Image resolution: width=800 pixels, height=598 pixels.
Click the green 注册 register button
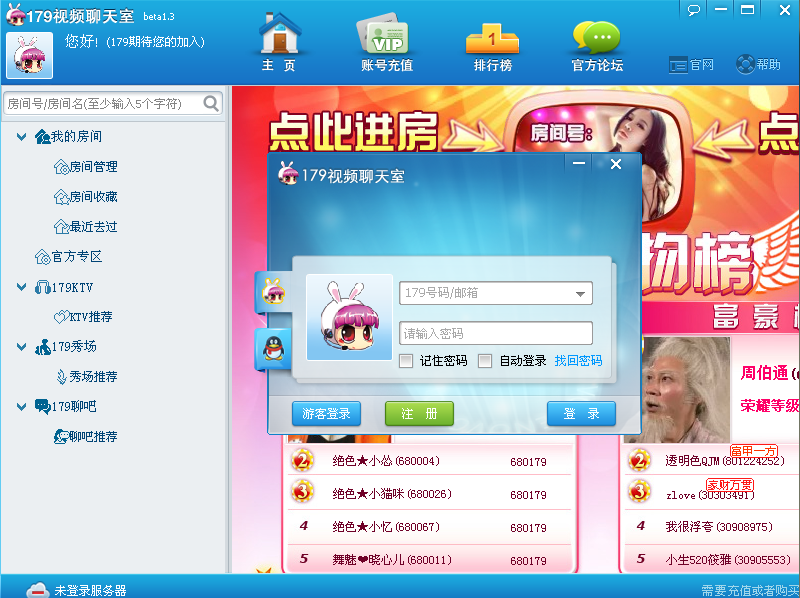pos(419,413)
